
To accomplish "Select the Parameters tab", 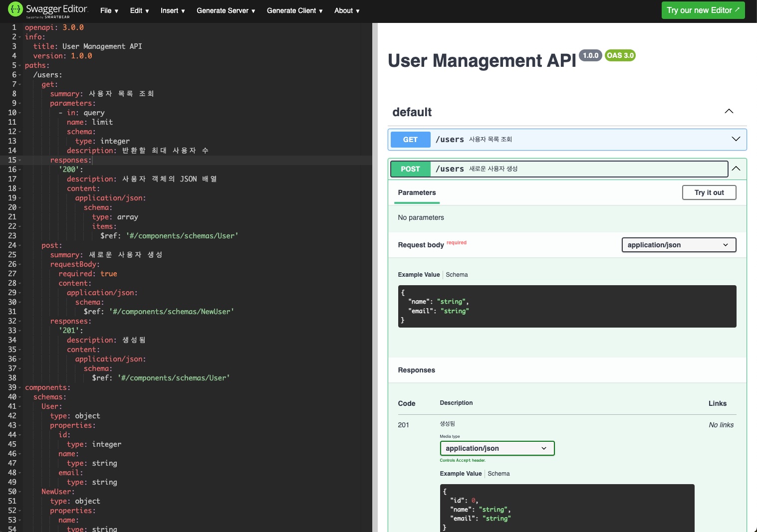I will [x=417, y=192].
